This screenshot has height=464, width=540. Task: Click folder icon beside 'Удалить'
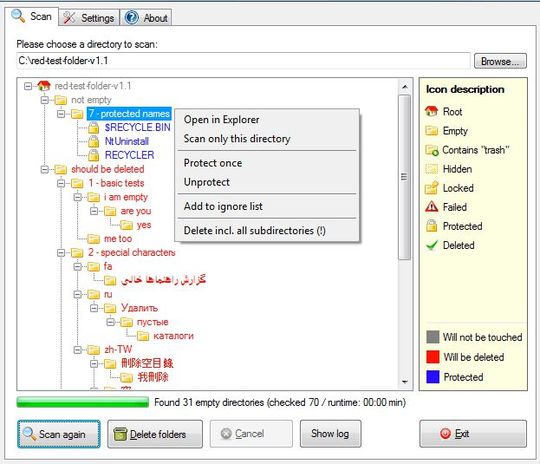[x=110, y=308]
